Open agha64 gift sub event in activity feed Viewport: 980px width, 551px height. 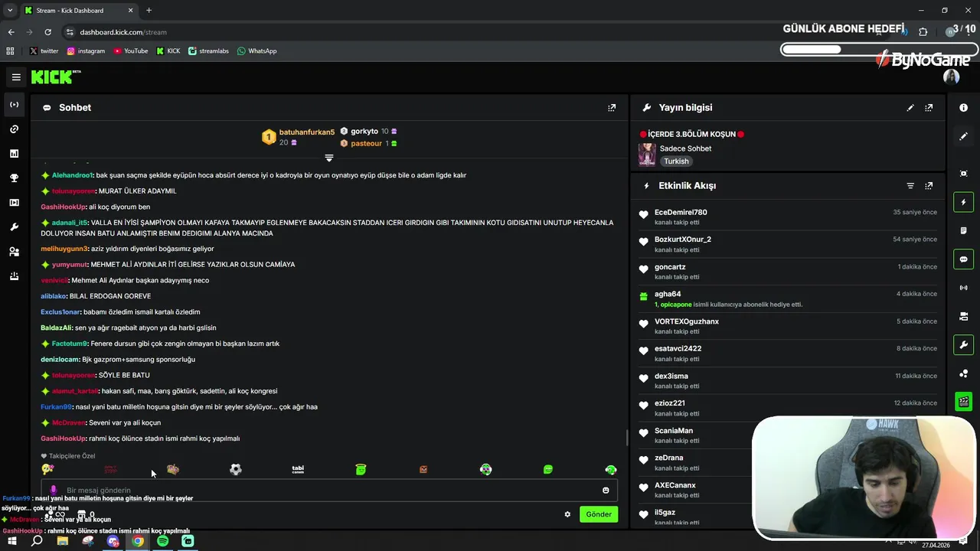coord(787,299)
